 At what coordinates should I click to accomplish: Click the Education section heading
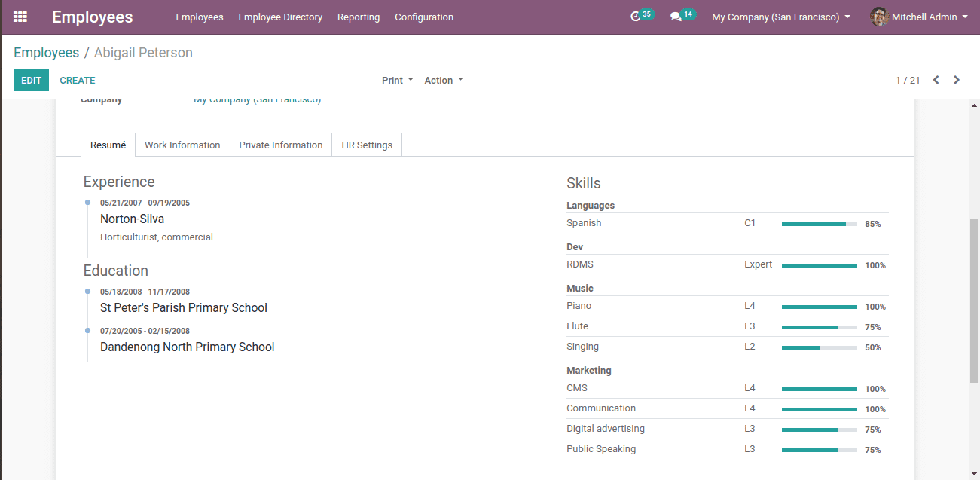click(115, 271)
